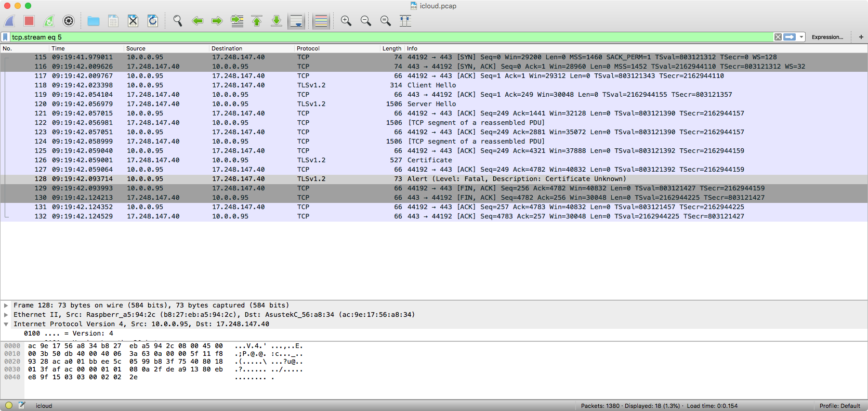
Task: Open the display filter history dropdown
Action: [801, 37]
